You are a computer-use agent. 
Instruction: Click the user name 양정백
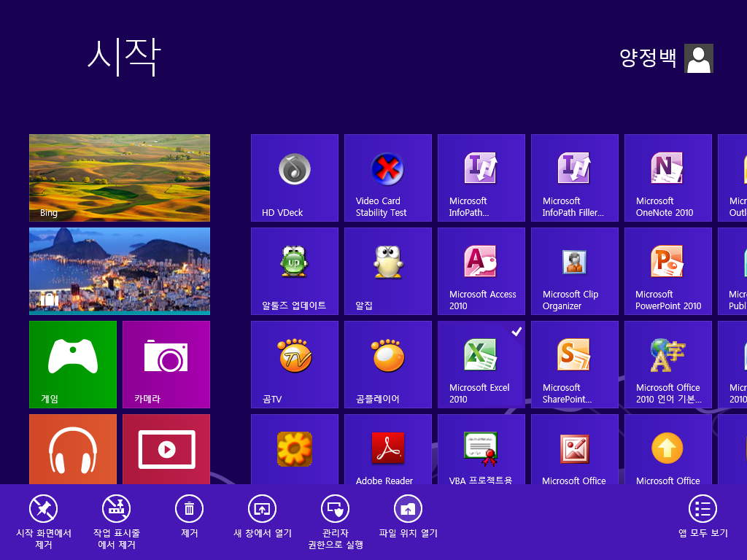[x=648, y=58]
